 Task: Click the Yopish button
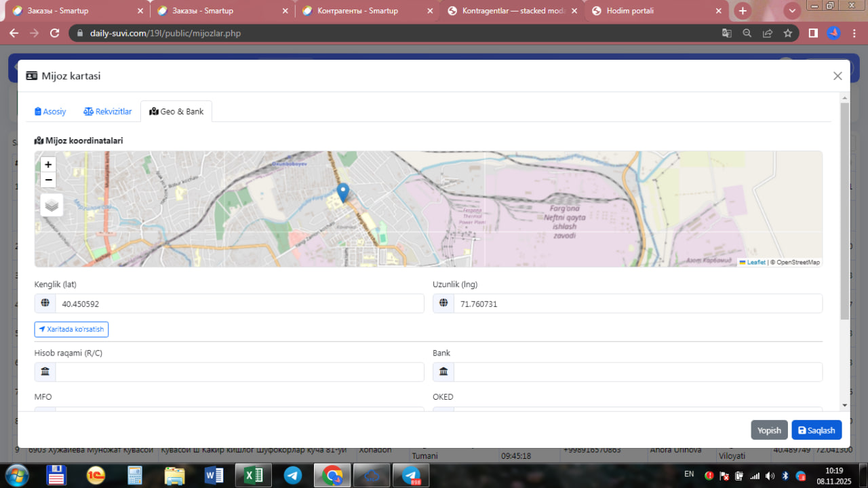pyautogui.click(x=769, y=430)
